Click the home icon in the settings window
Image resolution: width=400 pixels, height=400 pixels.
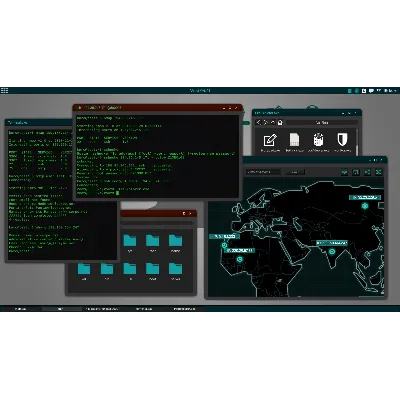(x=280, y=122)
